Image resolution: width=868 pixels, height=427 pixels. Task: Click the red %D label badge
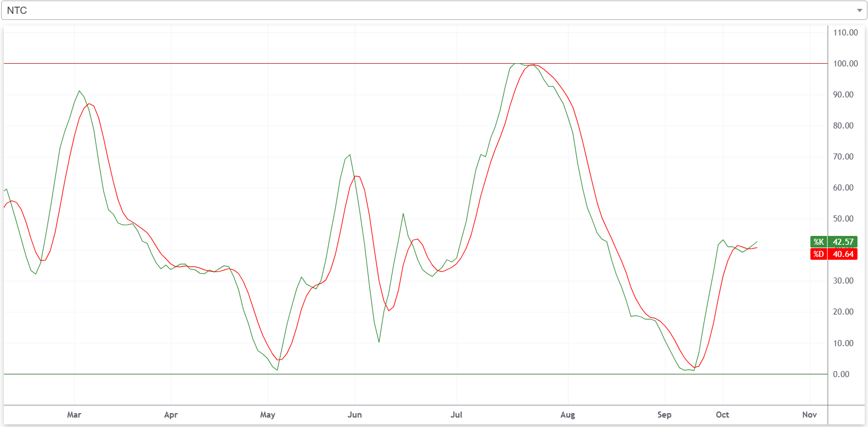[x=819, y=254]
